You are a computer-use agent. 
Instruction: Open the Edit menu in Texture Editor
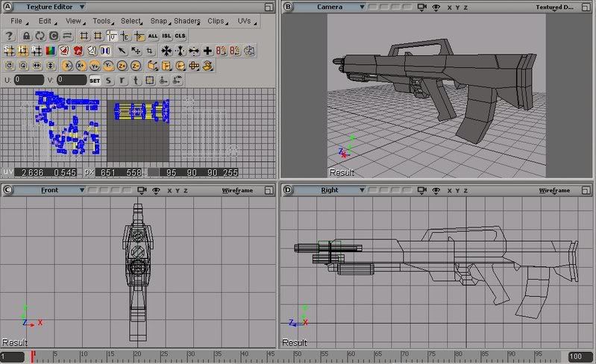pos(46,22)
